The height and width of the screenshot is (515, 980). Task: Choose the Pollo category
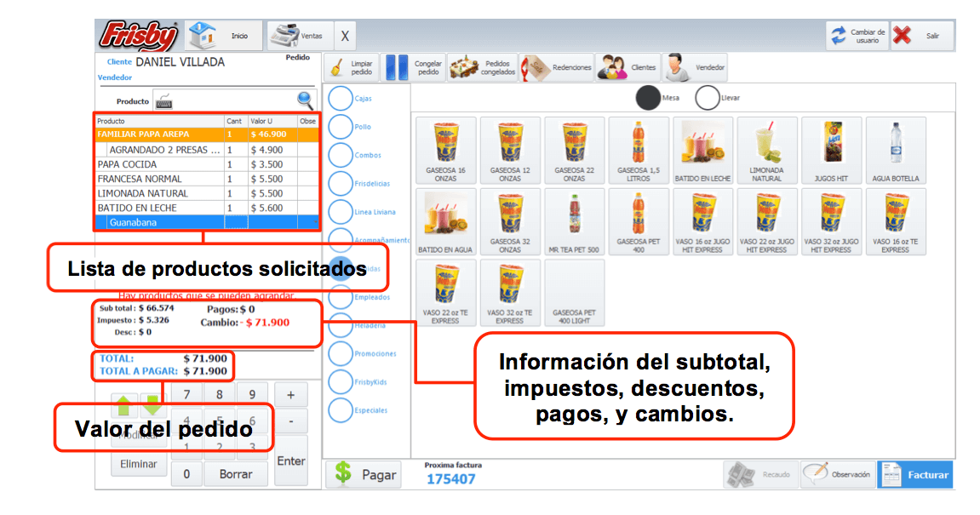click(341, 127)
